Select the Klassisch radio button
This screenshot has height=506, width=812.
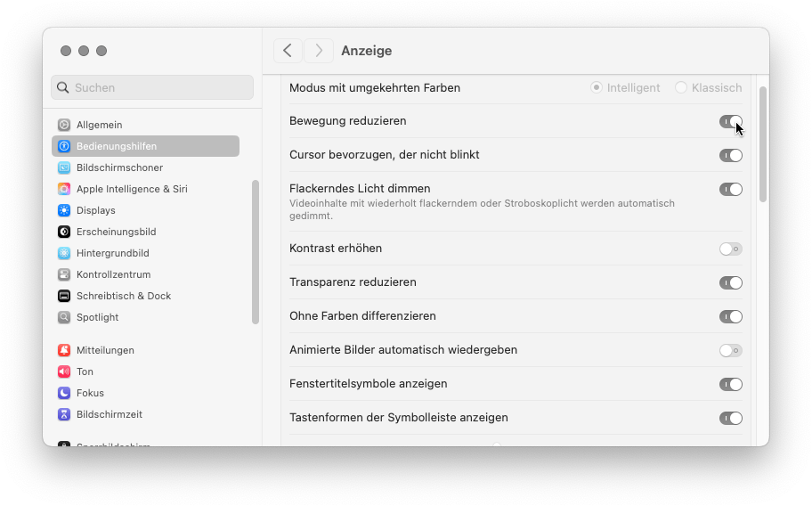pos(681,87)
